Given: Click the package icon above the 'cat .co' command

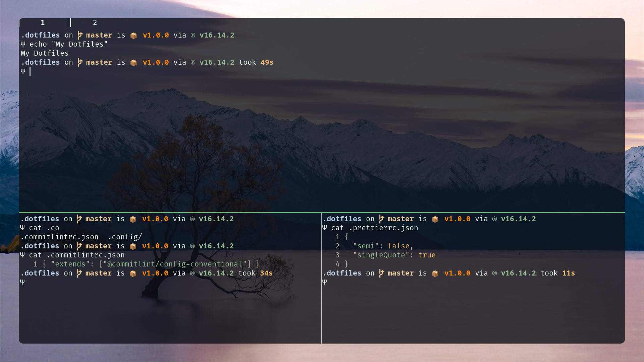Looking at the screenshot, I should pos(133,219).
